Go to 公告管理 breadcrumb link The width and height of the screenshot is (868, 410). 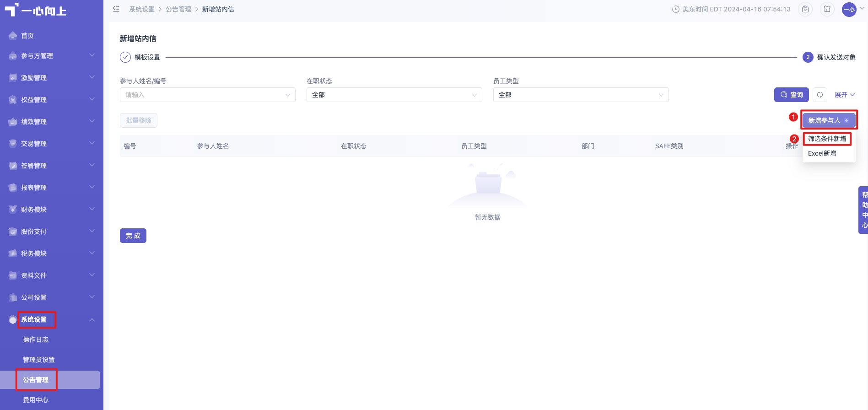[x=178, y=9]
